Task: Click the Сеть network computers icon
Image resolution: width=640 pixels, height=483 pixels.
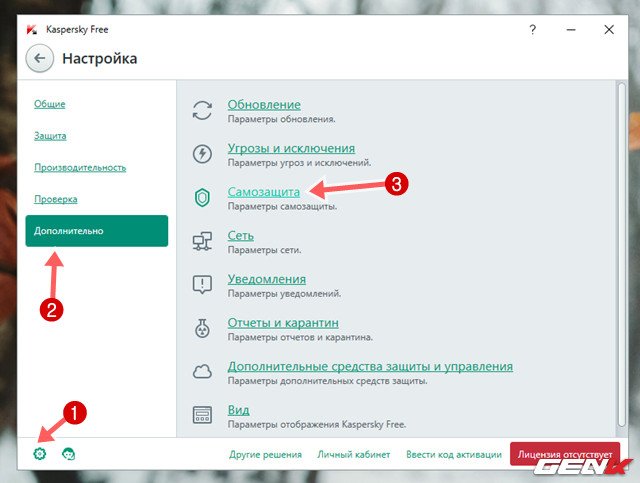Action: coord(202,241)
